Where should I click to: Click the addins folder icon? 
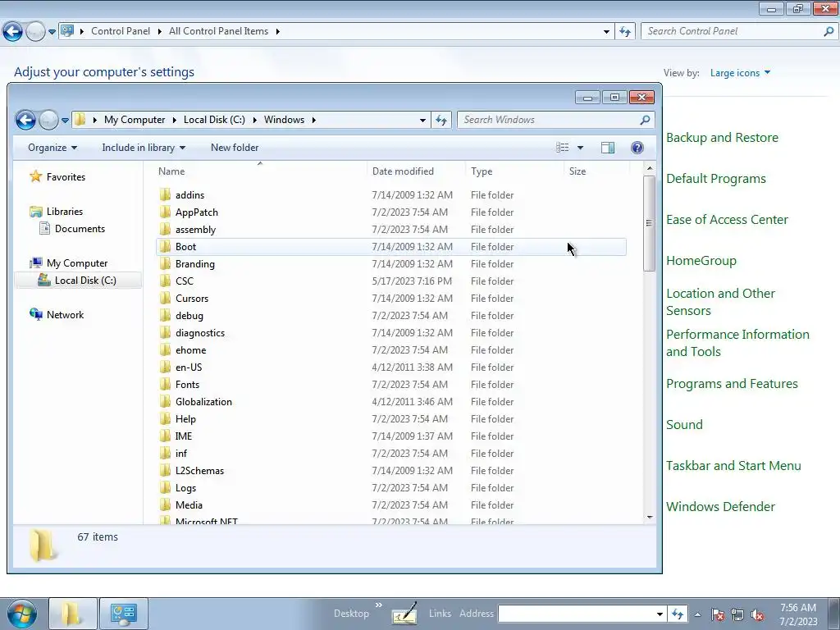coord(165,194)
